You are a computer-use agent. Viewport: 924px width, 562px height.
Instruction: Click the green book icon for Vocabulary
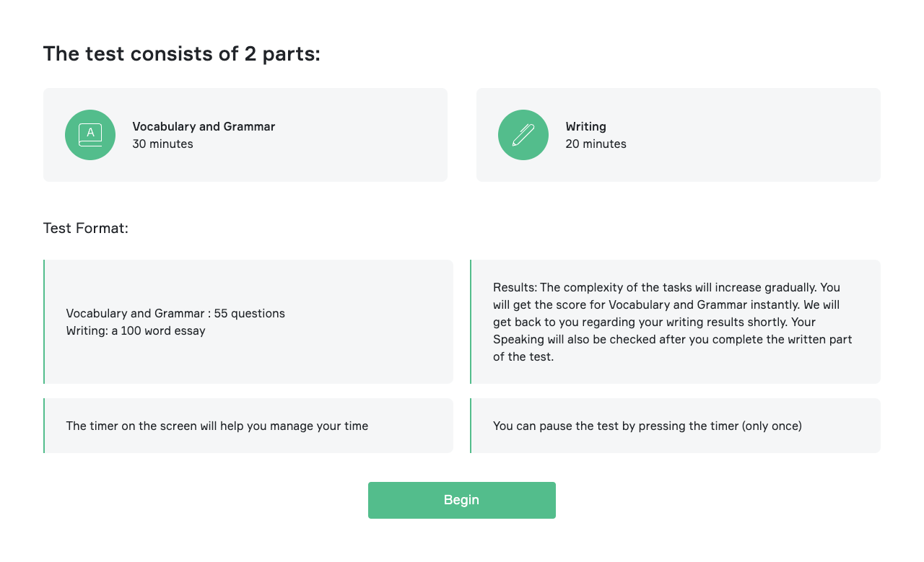coord(90,135)
